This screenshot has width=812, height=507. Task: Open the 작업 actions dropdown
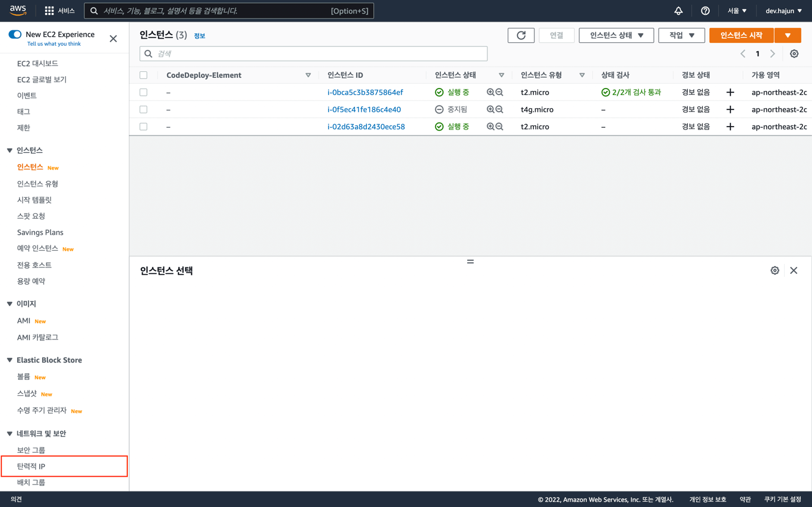[x=681, y=36]
